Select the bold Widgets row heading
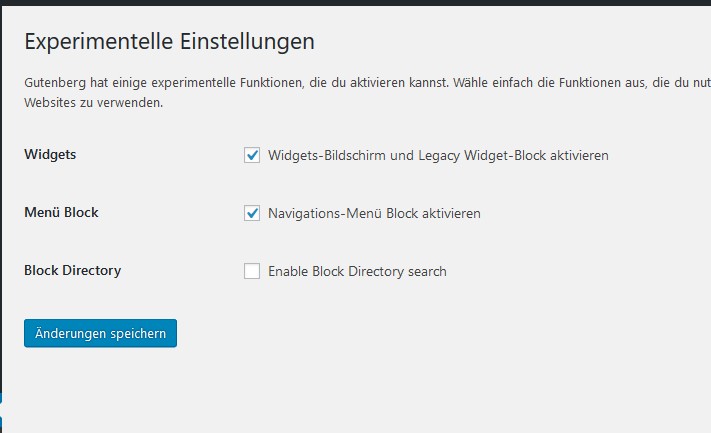 click(50, 155)
